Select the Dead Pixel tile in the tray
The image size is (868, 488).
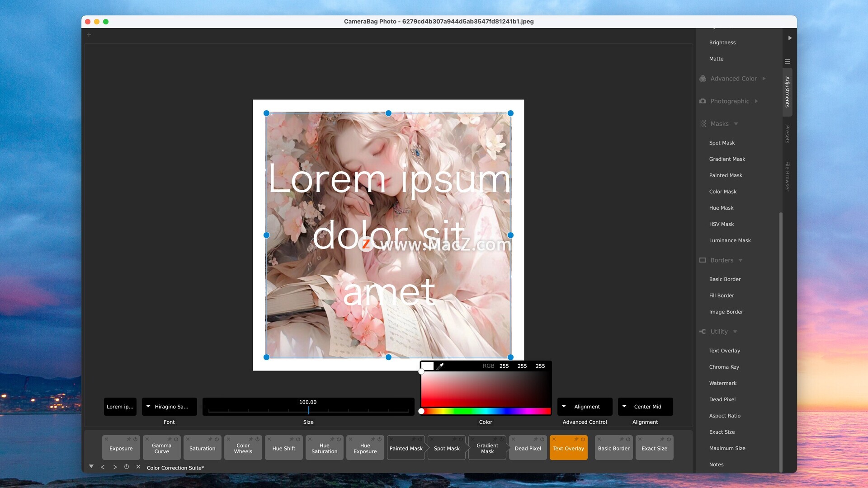click(528, 448)
